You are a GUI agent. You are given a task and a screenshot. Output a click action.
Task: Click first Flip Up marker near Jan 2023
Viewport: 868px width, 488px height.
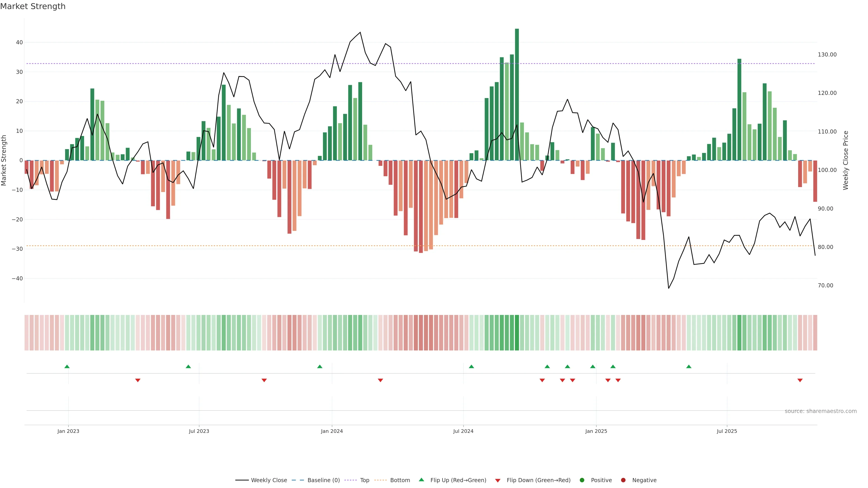67,366
